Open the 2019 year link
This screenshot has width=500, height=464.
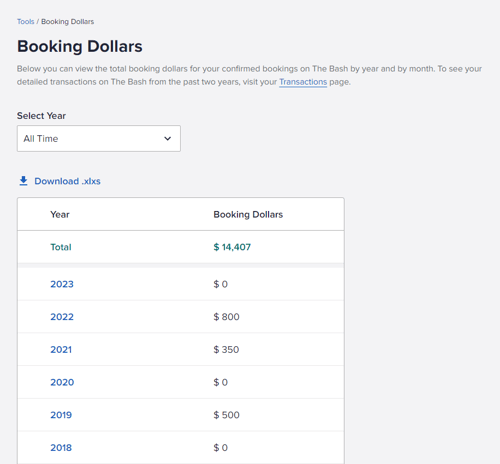pyautogui.click(x=61, y=415)
